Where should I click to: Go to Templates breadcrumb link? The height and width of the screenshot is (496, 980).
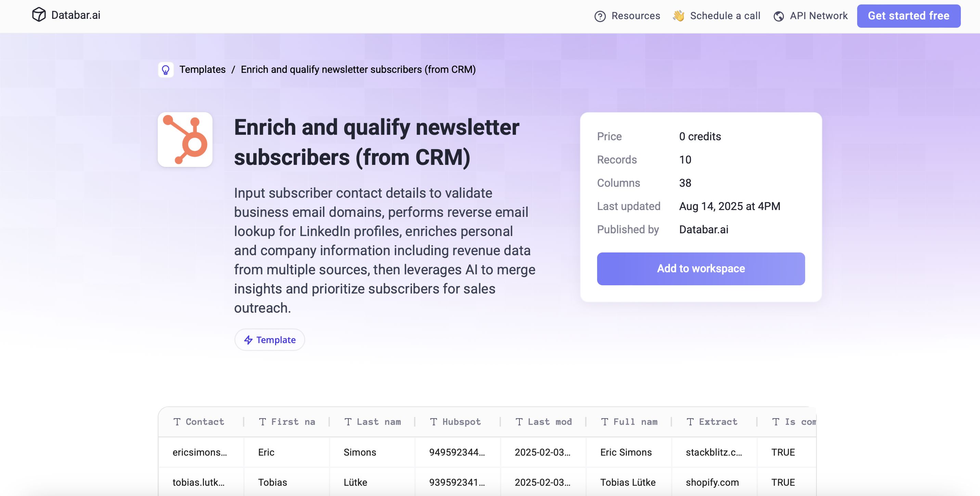tap(202, 69)
